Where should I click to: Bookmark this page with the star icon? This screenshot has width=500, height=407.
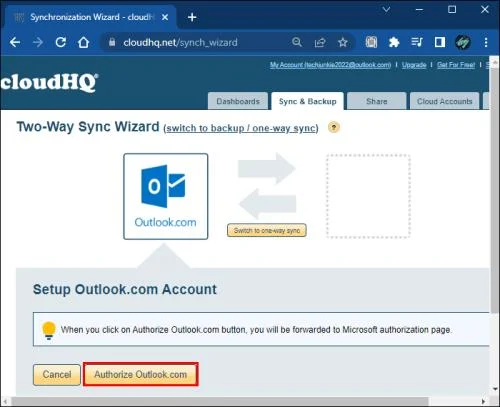(343, 42)
